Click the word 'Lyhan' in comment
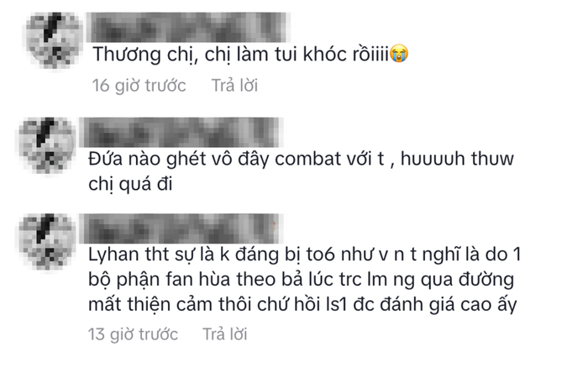 click(x=114, y=255)
